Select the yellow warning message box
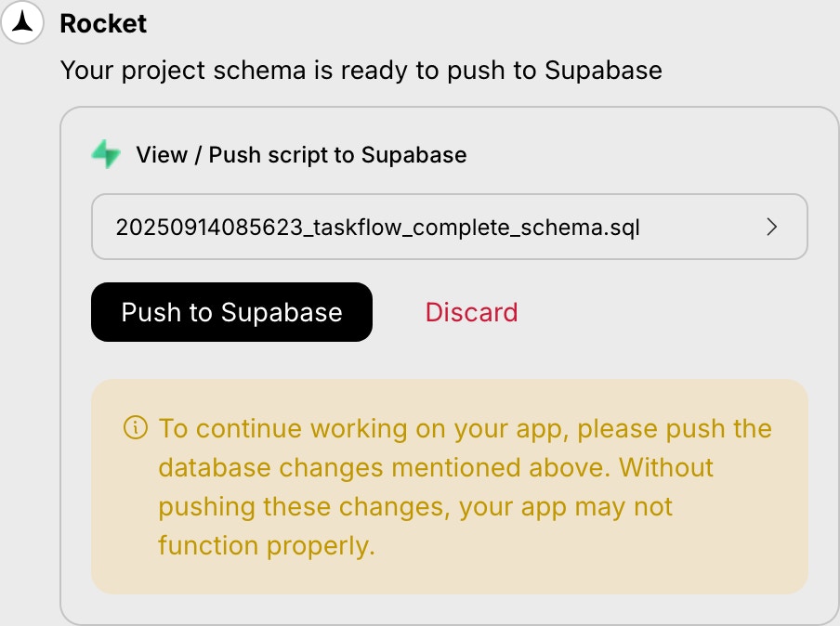Viewport: 840px width, 626px height. [450, 485]
